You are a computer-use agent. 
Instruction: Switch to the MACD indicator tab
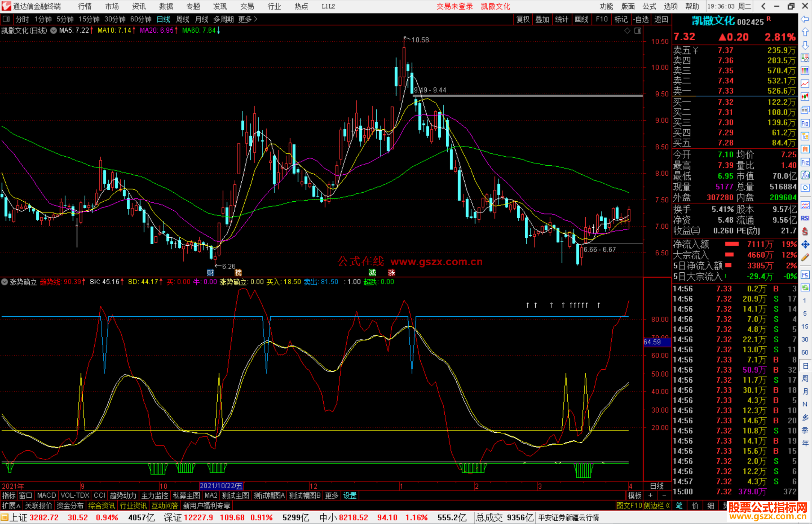pos(47,496)
